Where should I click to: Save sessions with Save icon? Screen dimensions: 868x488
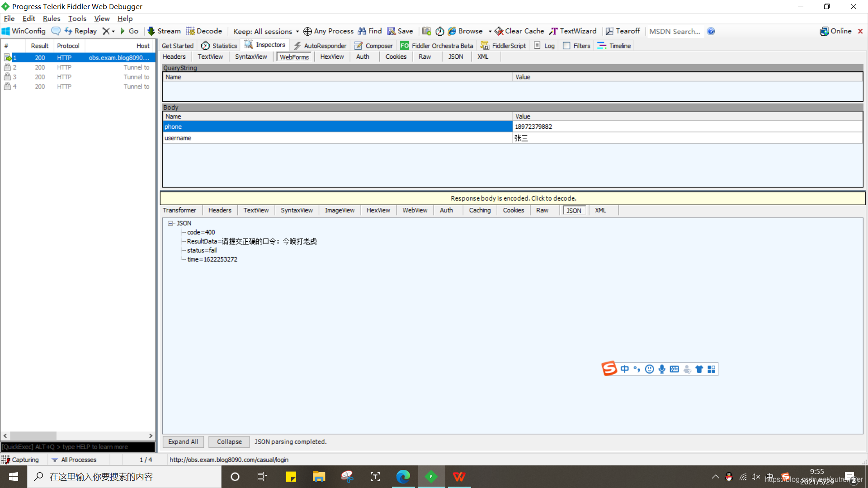[400, 31]
